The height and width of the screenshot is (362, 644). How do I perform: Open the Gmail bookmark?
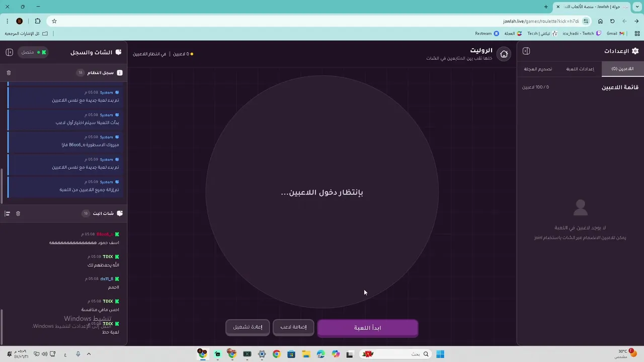pos(615,34)
